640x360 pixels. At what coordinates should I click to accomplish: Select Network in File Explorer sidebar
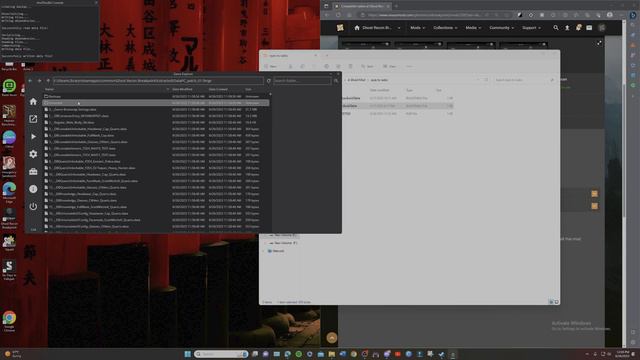[x=276, y=251]
